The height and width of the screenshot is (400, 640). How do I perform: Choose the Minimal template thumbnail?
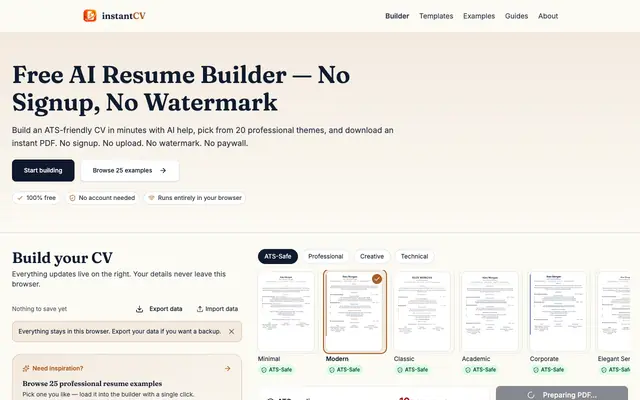click(x=286, y=311)
